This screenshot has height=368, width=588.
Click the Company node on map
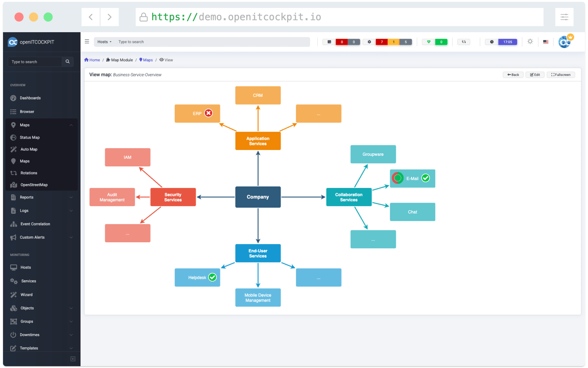coord(258,197)
